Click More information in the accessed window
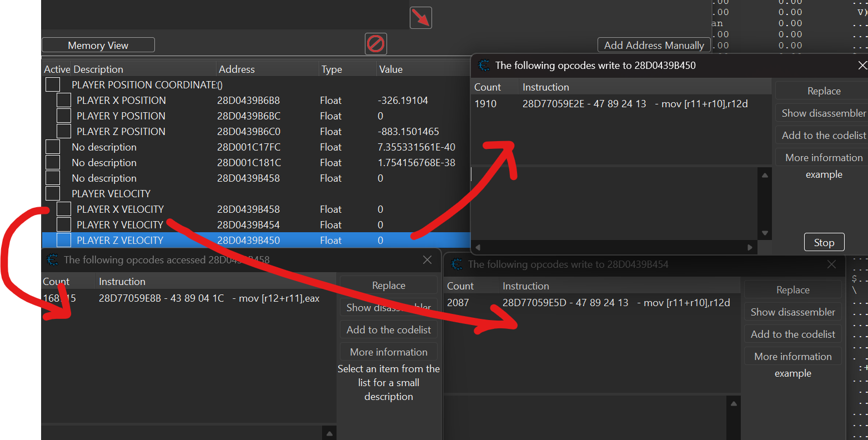The height and width of the screenshot is (440, 868). point(389,352)
